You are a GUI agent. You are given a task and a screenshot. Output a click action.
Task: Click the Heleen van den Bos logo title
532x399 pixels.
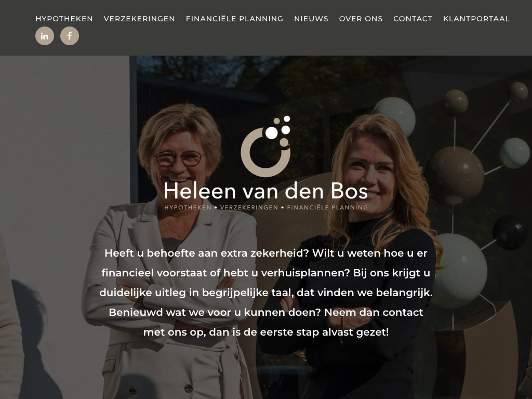pyautogui.click(x=266, y=191)
